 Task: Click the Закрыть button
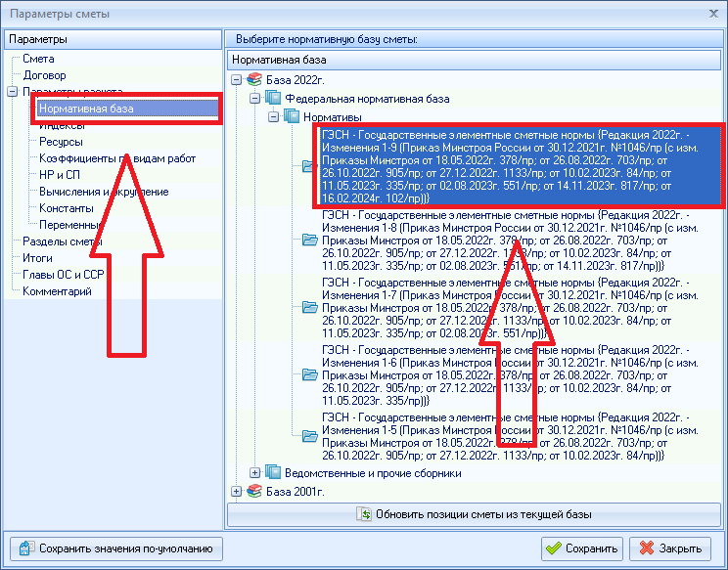670,548
